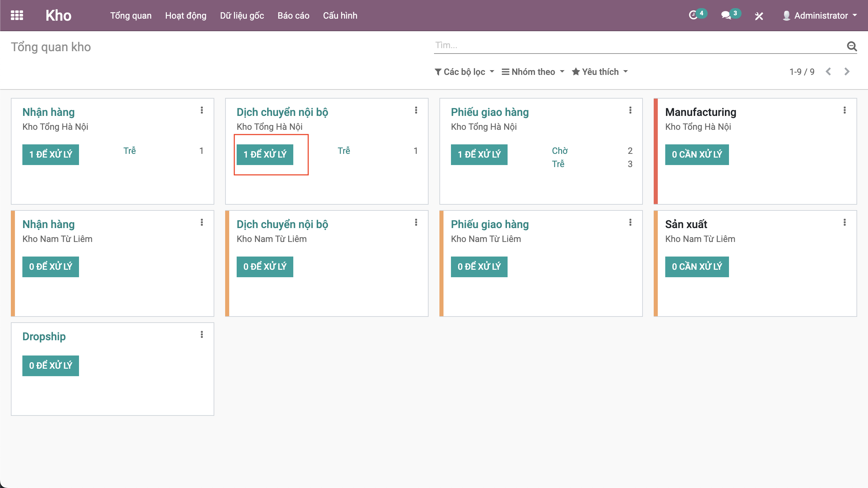Open the Administrator user menu
The image size is (868, 488).
[821, 16]
